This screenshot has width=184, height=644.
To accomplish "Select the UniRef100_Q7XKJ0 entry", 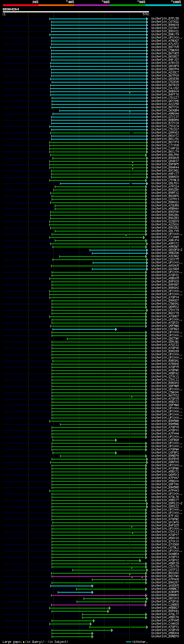I will coord(165,541).
